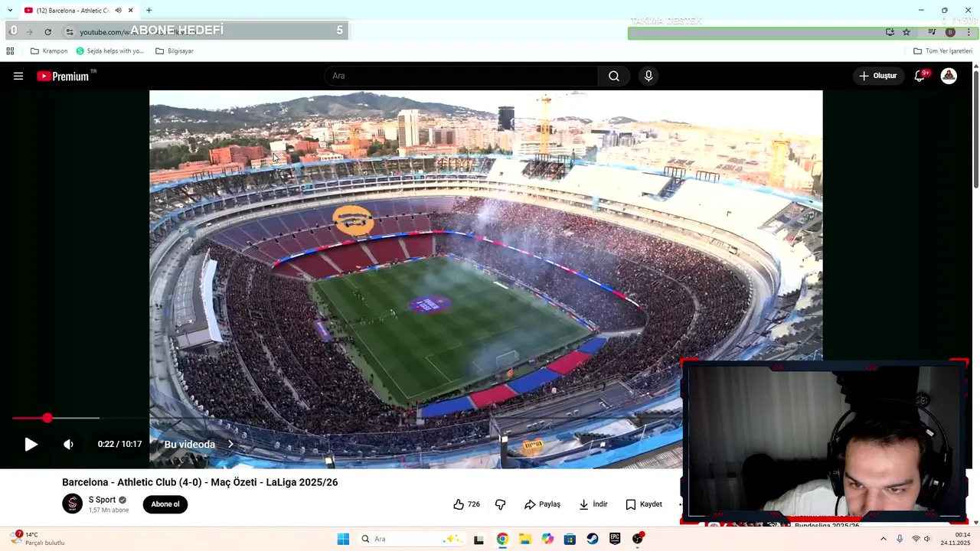Open the Sejda helps with you bookmark

(x=109, y=51)
